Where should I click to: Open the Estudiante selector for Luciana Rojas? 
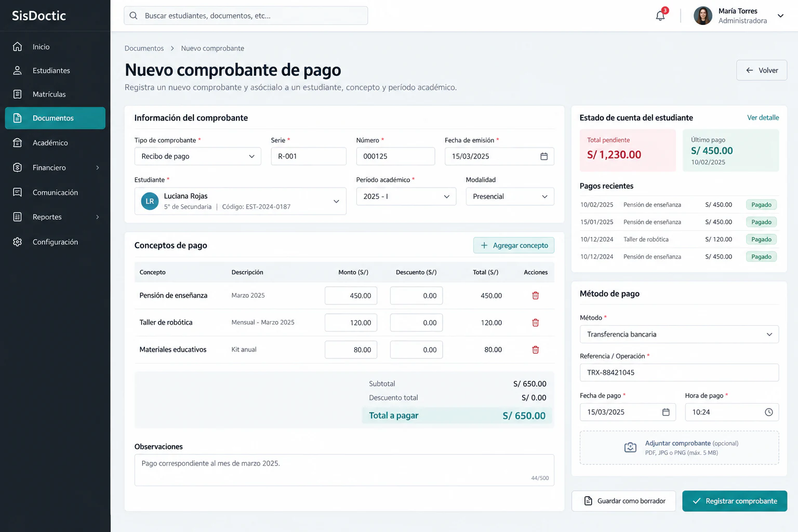241,201
